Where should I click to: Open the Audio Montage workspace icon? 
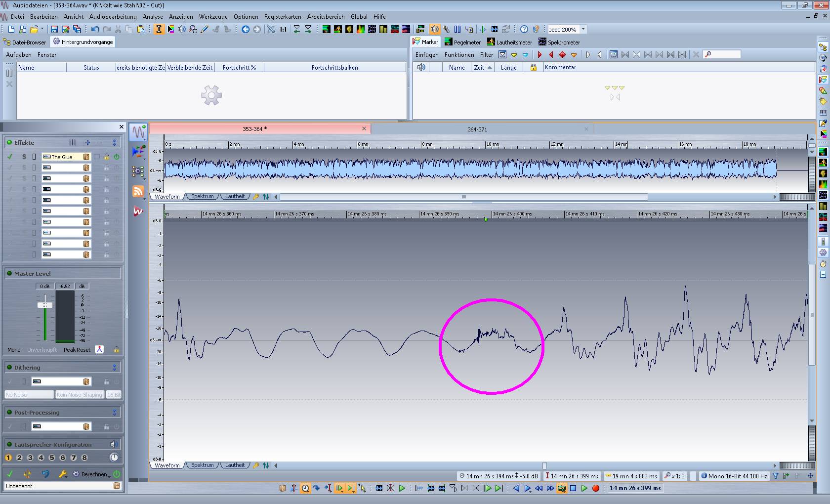coord(138,152)
